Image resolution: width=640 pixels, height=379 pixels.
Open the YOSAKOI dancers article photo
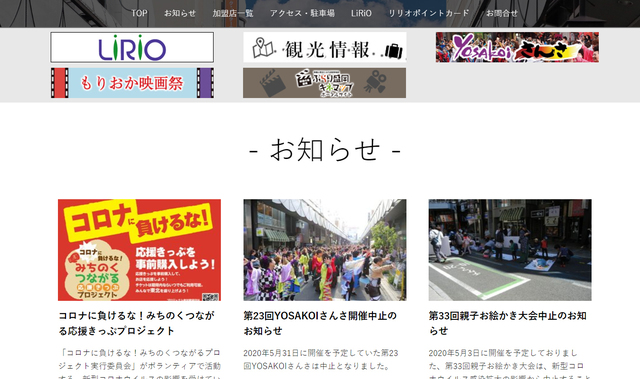pyautogui.click(x=324, y=250)
